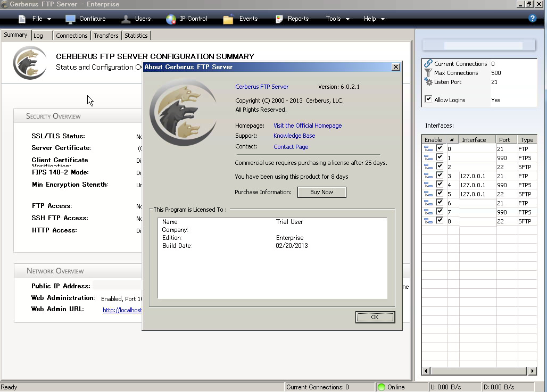Click the Buy Now button
Screen dimensions: 547x392
[x=321, y=192]
